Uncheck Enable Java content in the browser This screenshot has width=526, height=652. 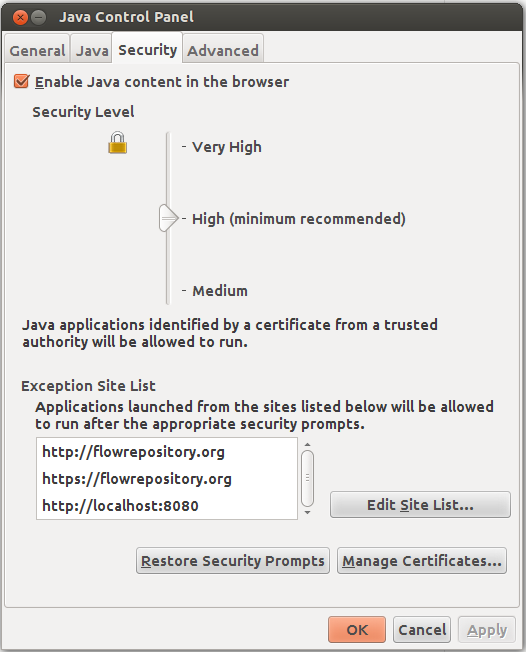pyautogui.click(x=22, y=82)
